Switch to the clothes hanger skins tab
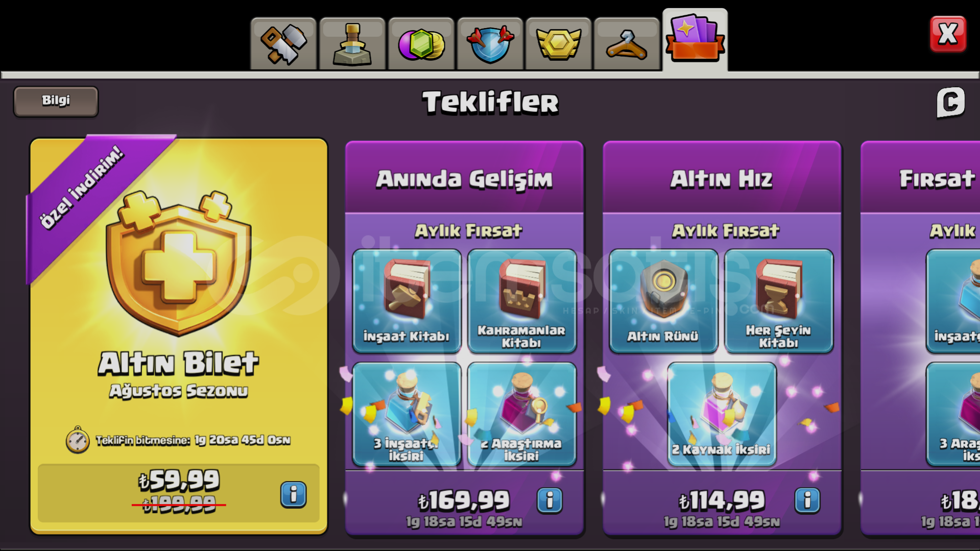 (x=627, y=44)
